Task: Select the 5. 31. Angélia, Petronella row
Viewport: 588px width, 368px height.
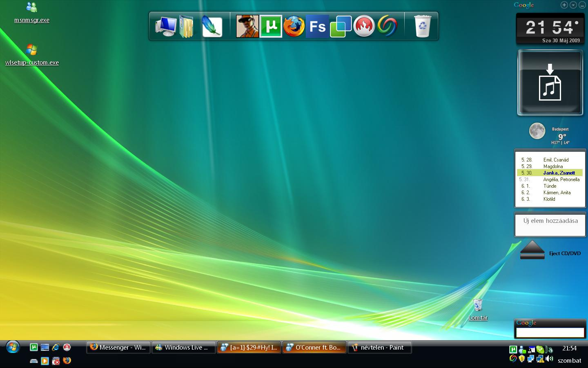Action: tap(550, 180)
